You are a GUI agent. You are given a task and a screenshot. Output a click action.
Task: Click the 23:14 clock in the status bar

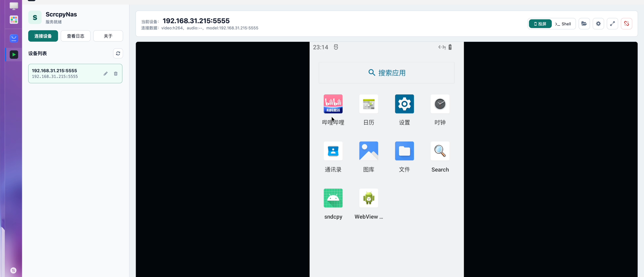coord(320,47)
